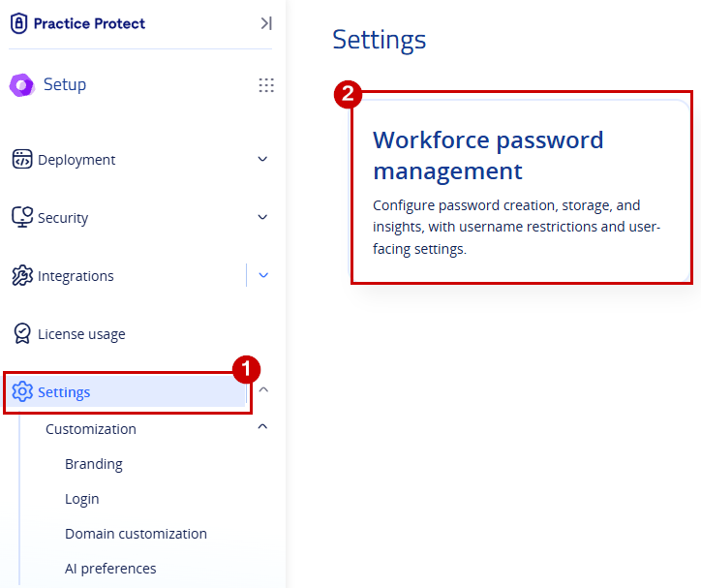Open the app grid dots menu
This screenshot has height=588, width=701.
pos(266,85)
